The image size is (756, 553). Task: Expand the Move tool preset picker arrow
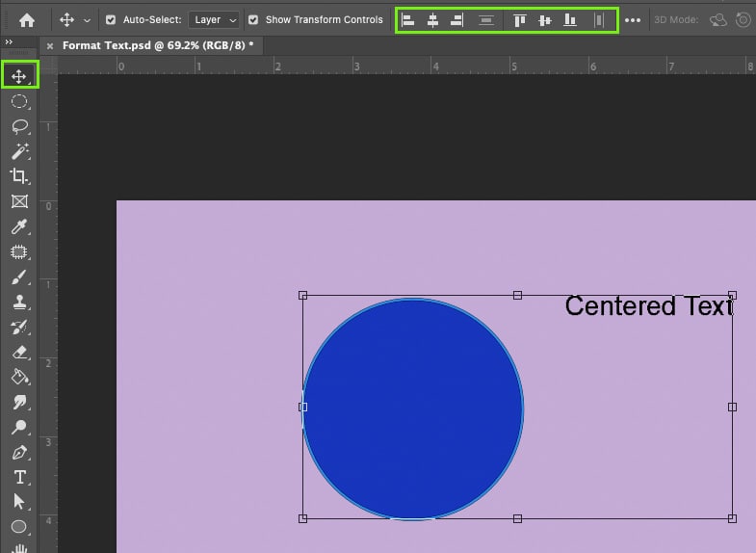click(x=88, y=19)
